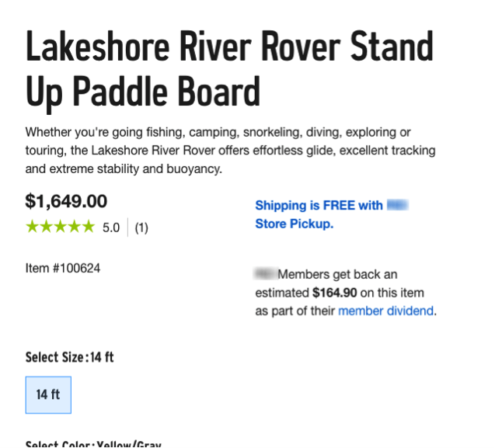This screenshot has width=495, height=448.
Task: Click the Select Color Yellow/Gray label
Action: [x=93, y=444]
